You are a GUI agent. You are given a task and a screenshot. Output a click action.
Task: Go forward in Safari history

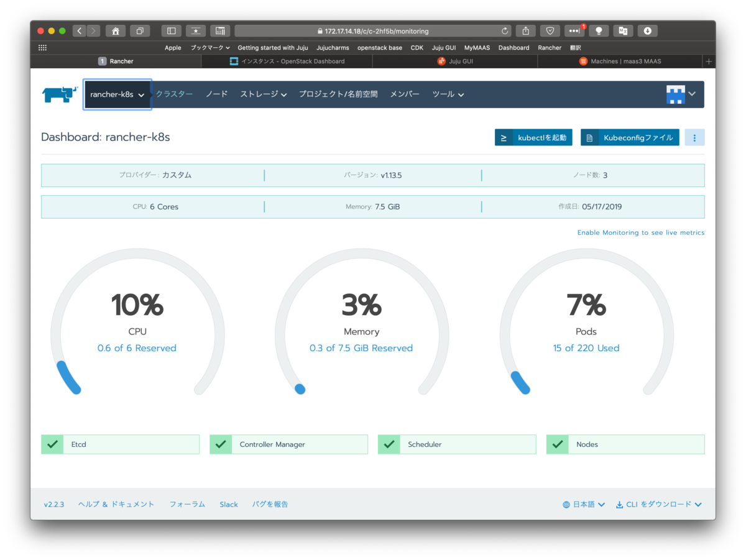[93, 30]
